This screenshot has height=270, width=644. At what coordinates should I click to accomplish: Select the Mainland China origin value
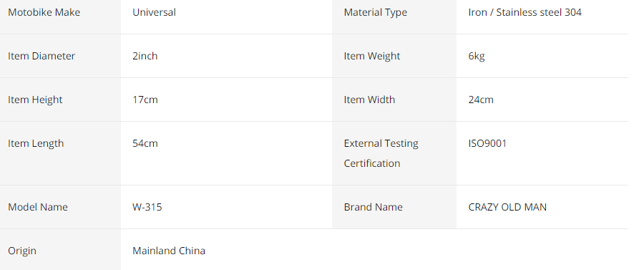pyautogui.click(x=169, y=251)
